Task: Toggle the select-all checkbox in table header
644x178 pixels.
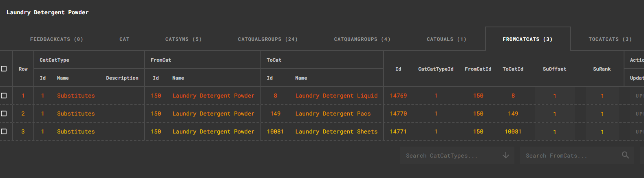Action: pos(4,69)
